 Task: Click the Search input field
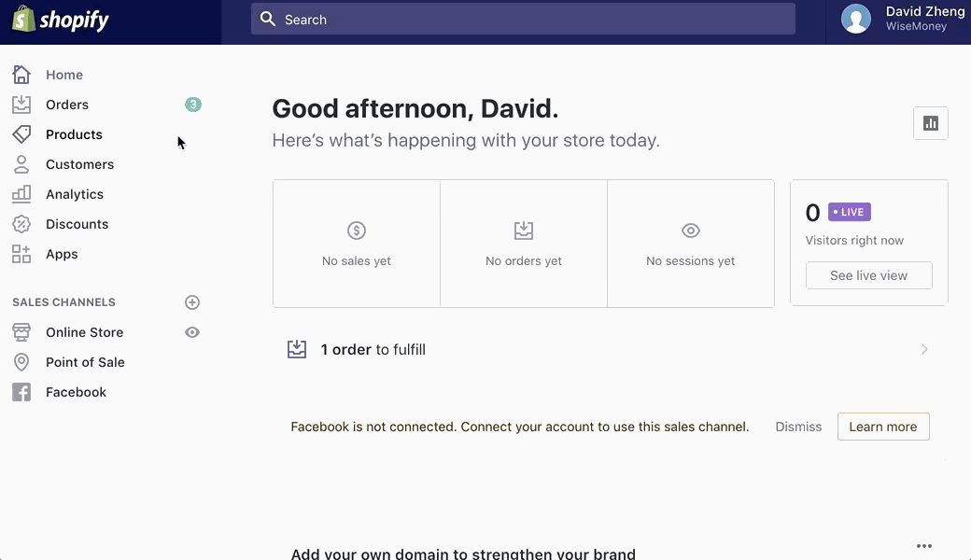(x=523, y=20)
